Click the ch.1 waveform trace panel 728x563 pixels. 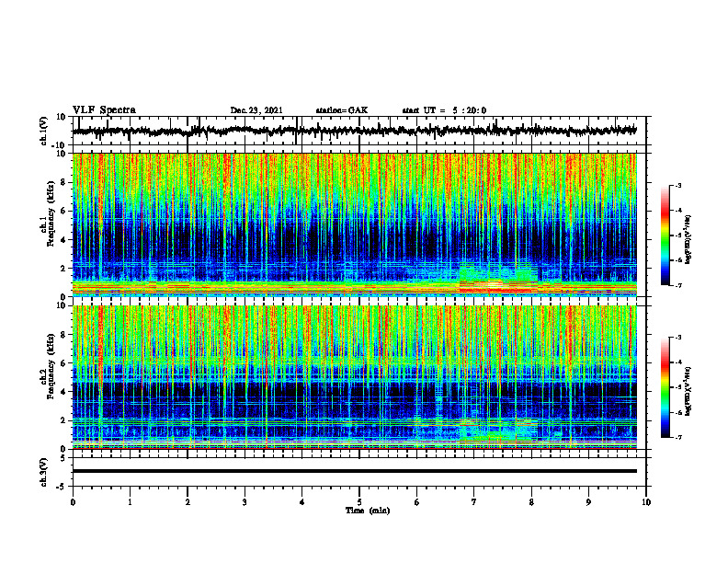click(359, 131)
